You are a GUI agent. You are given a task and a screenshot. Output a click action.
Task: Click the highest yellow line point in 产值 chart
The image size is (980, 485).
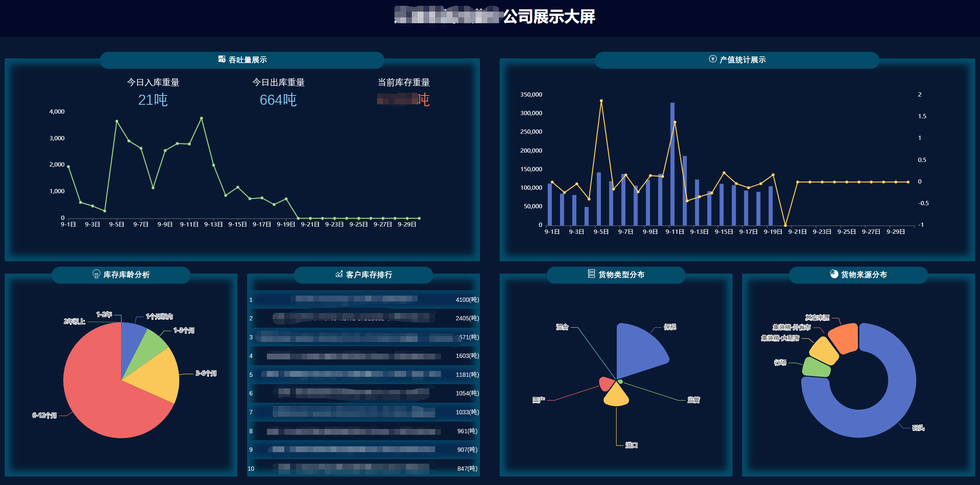pos(601,101)
